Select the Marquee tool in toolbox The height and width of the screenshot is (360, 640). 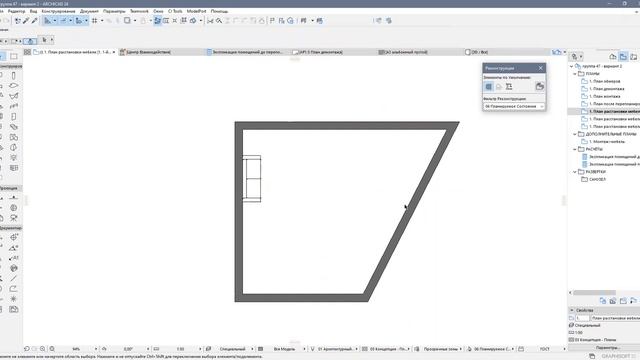tap(13, 56)
